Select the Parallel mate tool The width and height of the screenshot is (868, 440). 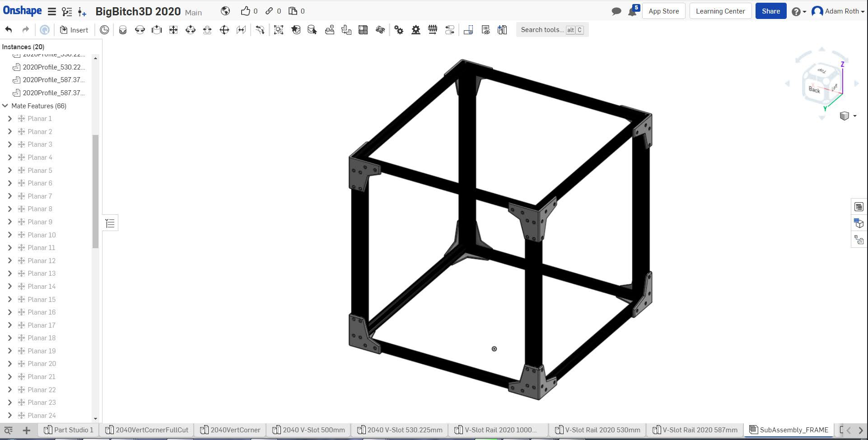click(x=241, y=30)
